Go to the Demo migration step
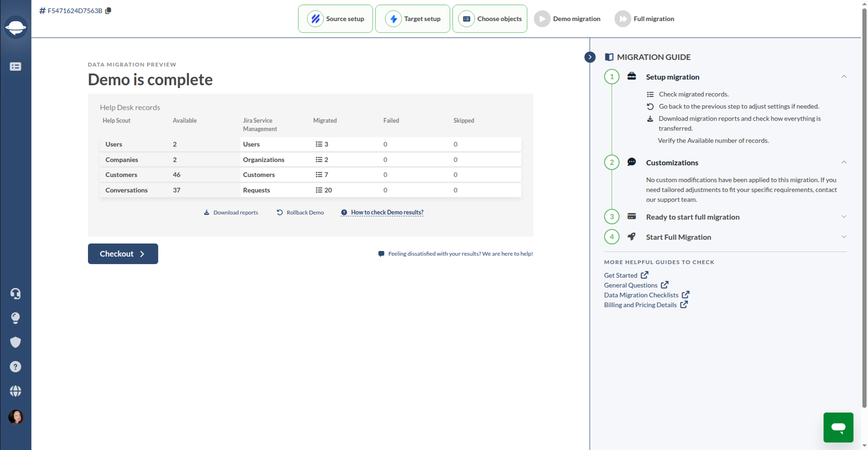Viewport: 868px width, 450px height. tap(568, 19)
